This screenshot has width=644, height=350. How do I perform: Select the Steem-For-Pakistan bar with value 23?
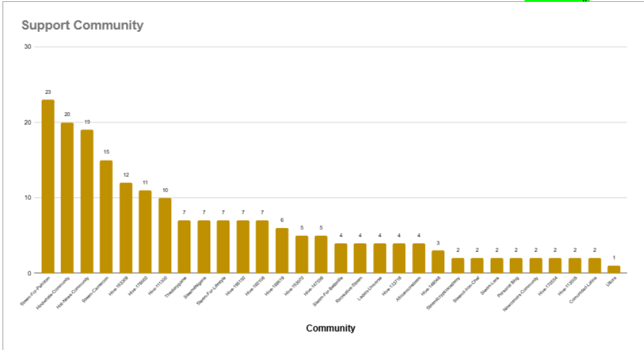[48, 186]
